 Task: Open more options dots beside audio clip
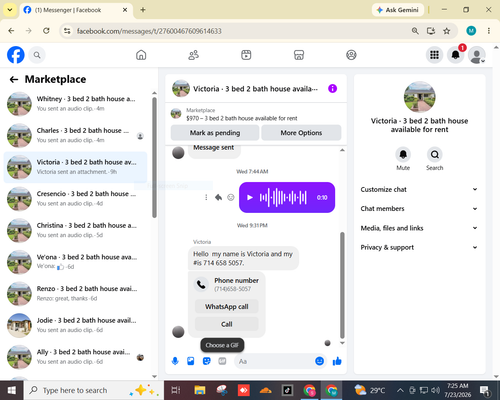tap(206, 197)
